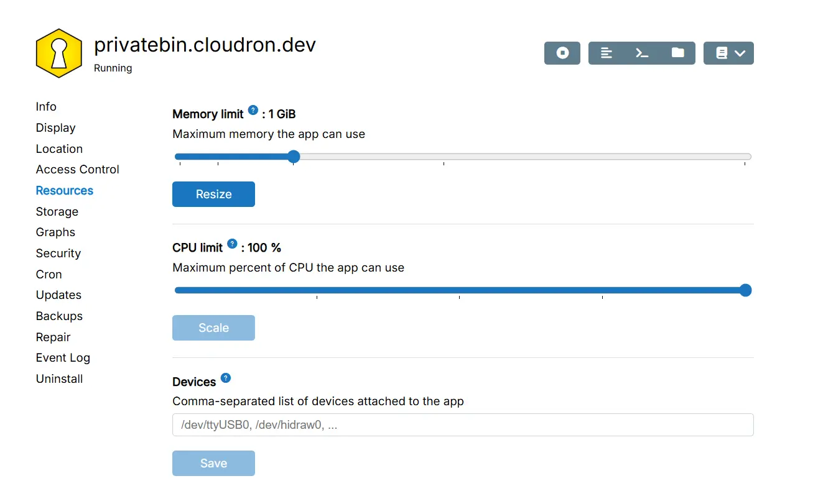Viewport: 818px width, 504px height.
Task: Click the stop app icon button
Action: pos(562,53)
